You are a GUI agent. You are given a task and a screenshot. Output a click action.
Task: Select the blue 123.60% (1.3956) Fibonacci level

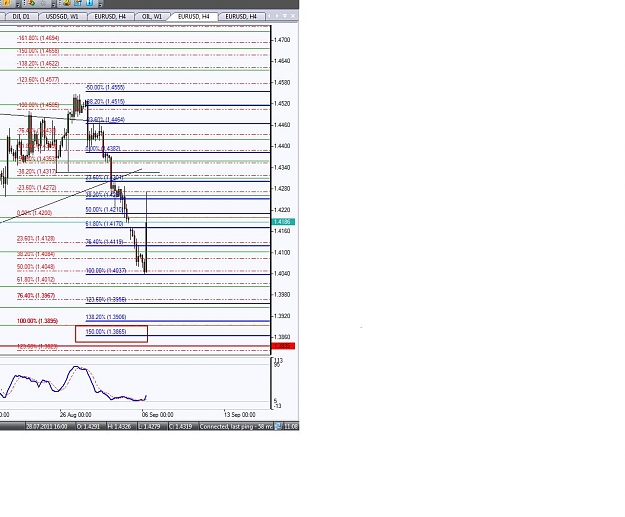106,299
